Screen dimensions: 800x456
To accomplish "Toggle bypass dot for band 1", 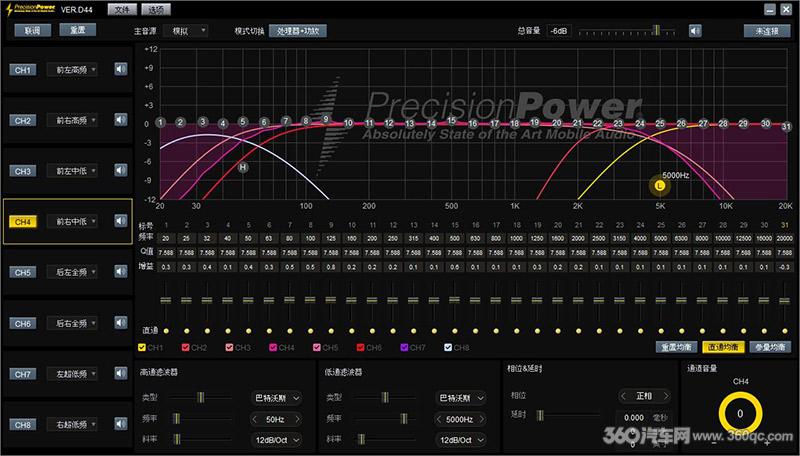I will coord(166,331).
